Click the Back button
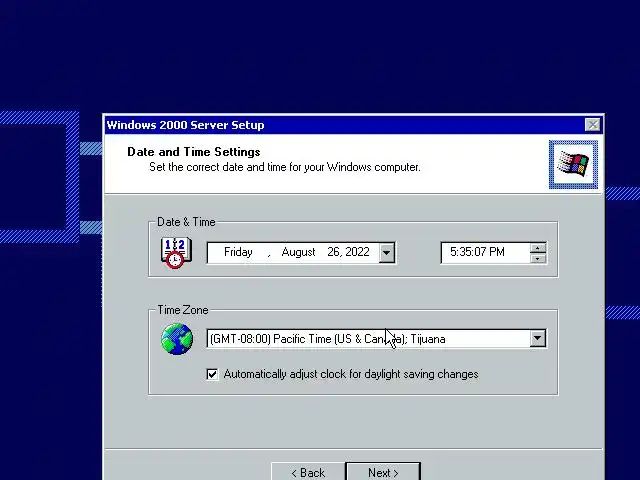640x480 pixels. [308, 472]
